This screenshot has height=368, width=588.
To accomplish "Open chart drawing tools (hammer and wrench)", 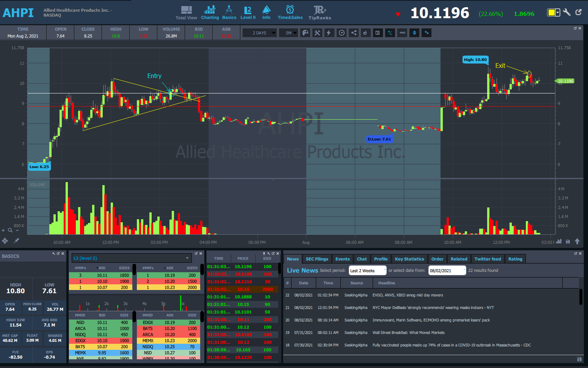I will coord(317,33).
